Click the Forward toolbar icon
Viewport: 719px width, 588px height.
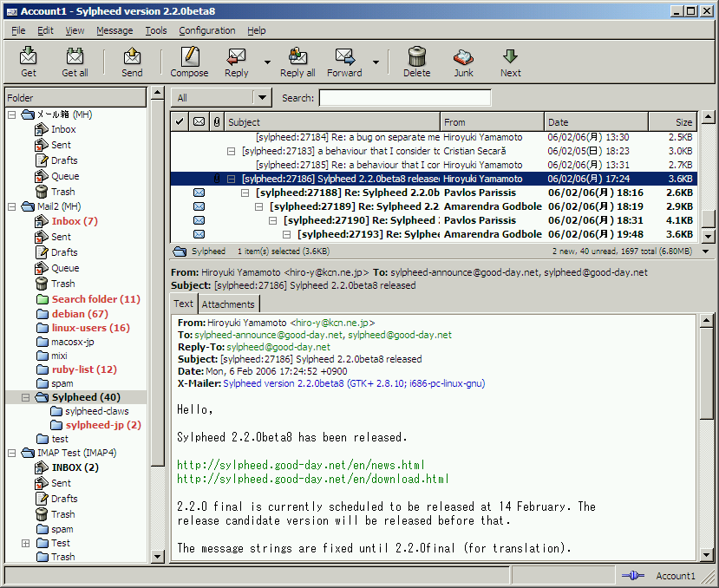tap(344, 56)
